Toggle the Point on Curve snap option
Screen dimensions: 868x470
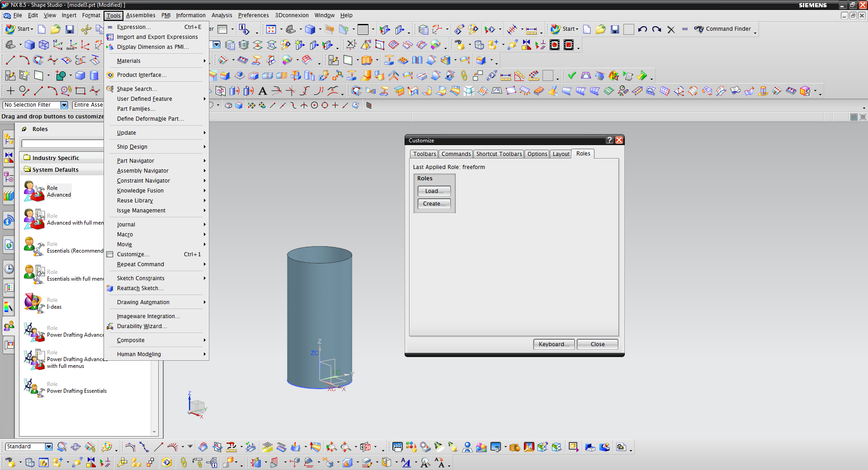point(345,105)
